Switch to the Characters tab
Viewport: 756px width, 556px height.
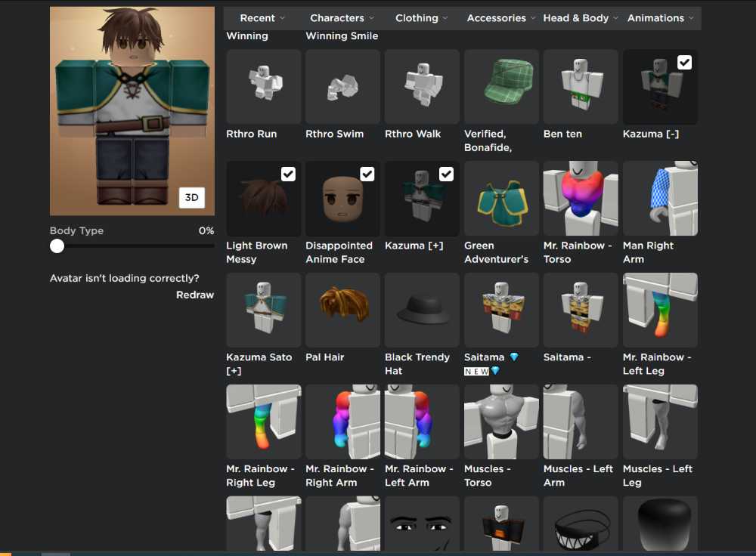(337, 18)
